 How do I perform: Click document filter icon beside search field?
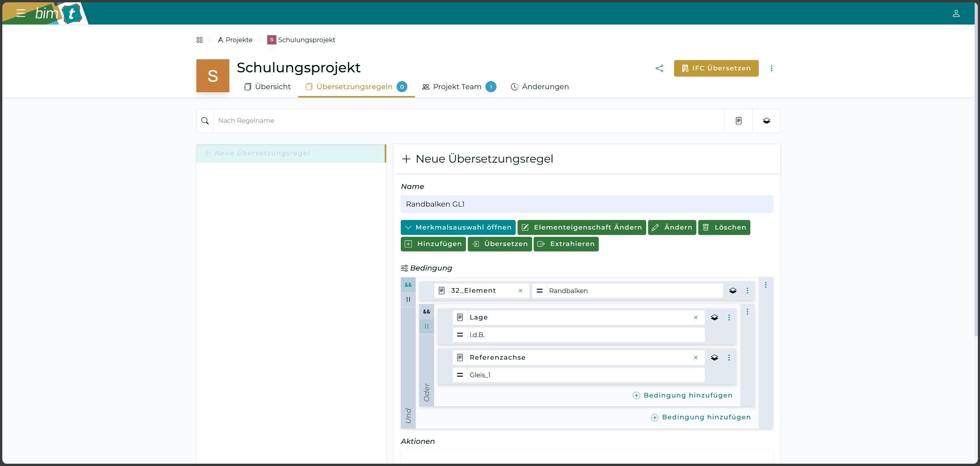(738, 121)
